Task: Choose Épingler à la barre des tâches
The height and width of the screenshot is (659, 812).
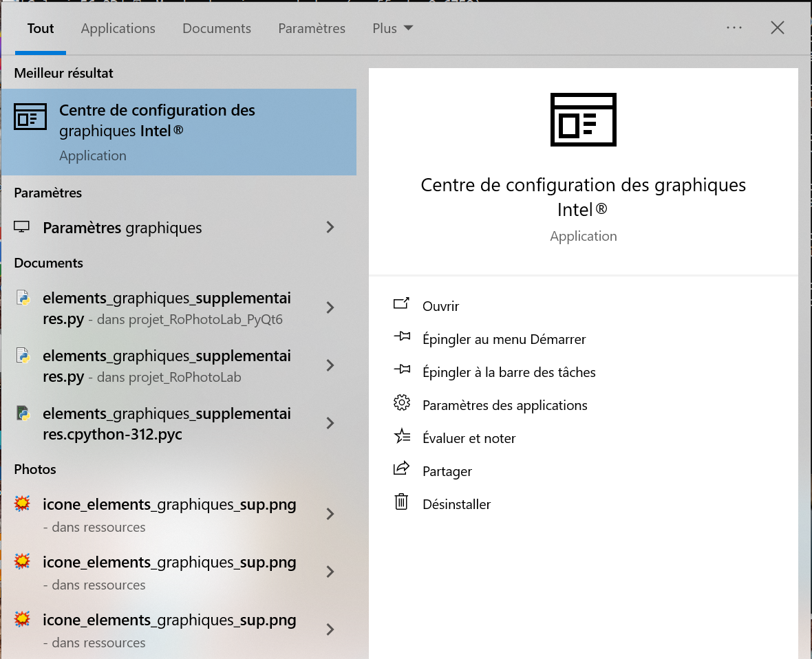Action: [509, 372]
